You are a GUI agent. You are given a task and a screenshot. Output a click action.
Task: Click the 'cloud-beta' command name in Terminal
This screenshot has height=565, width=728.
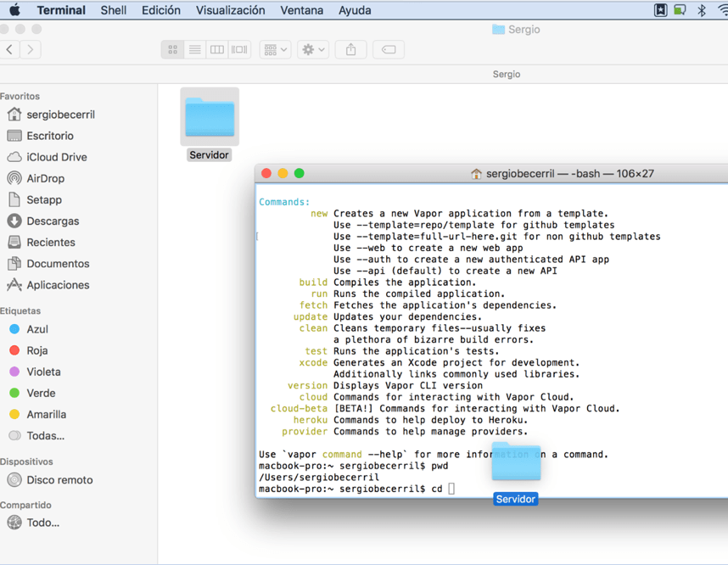coord(299,409)
